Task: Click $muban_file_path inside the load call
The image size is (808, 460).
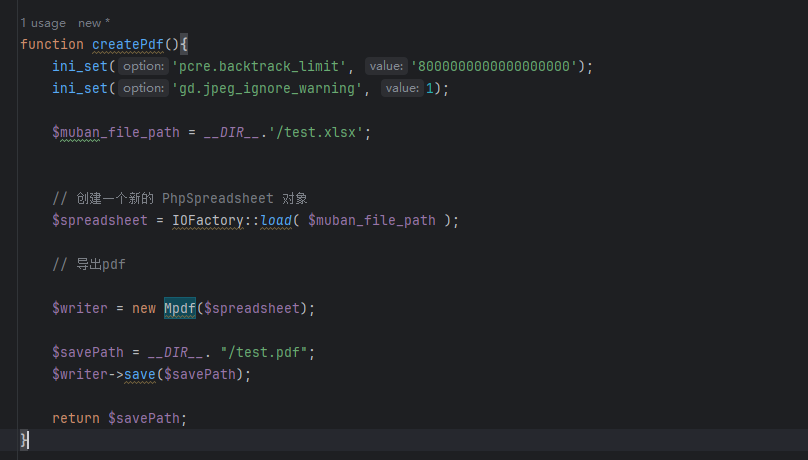Action: point(372,220)
